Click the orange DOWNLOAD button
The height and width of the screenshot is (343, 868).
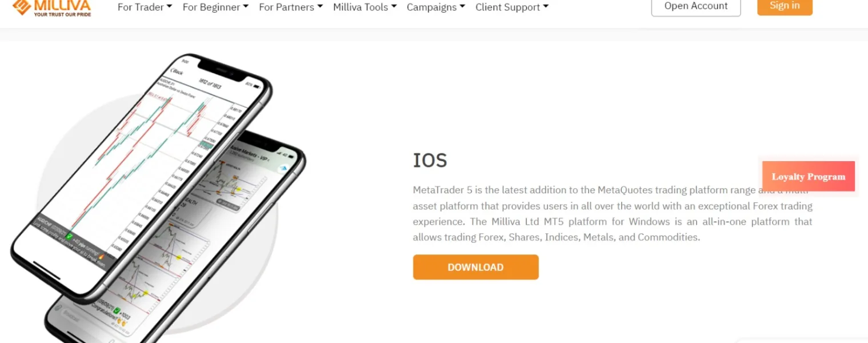coord(475,267)
